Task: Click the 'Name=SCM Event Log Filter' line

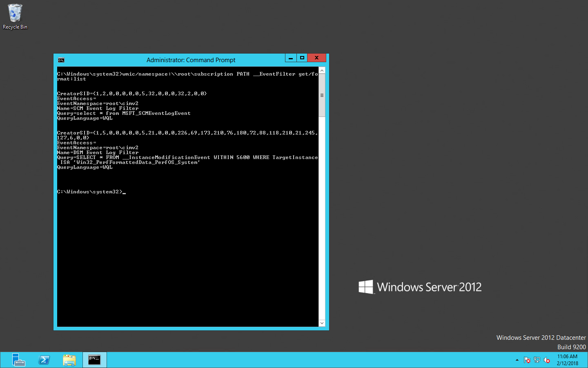Action: (x=98, y=108)
